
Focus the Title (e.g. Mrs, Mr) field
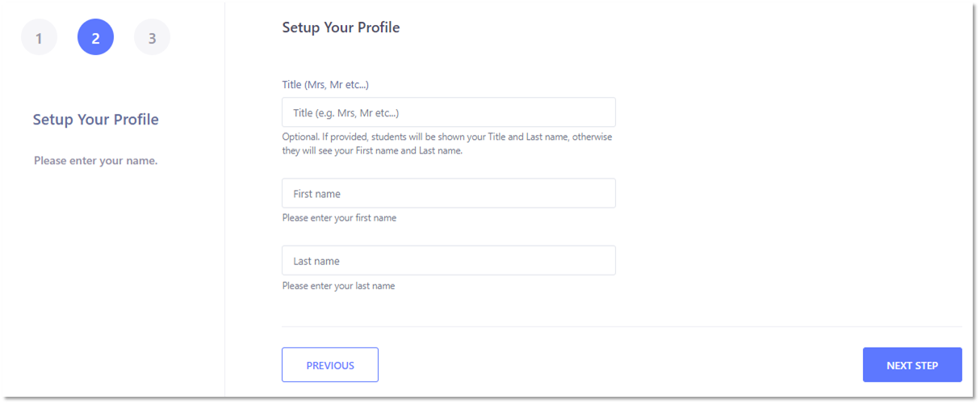(x=448, y=112)
